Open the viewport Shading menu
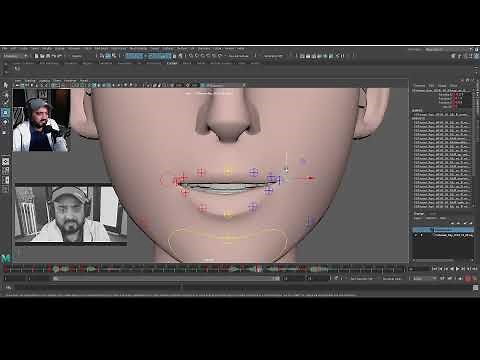This screenshot has height=360, width=480. [x=30, y=81]
